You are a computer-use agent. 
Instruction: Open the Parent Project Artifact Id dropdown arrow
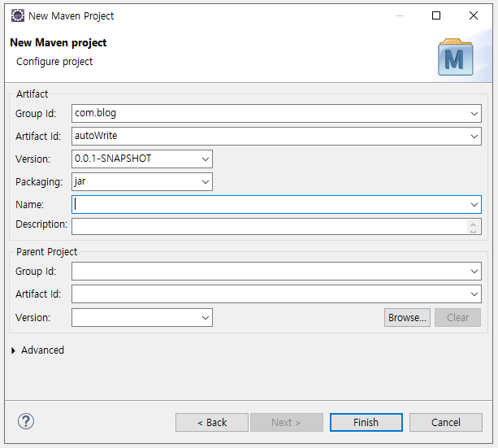[x=474, y=294]
